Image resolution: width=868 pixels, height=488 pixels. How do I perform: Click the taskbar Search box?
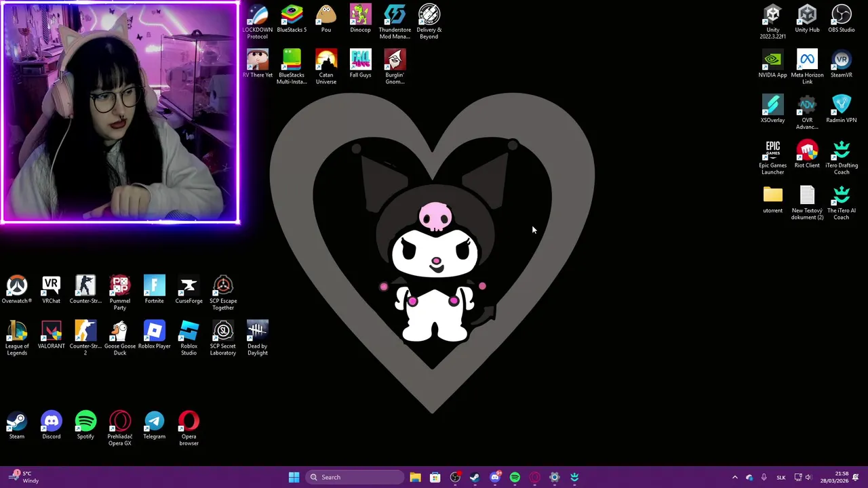point(353,477)
